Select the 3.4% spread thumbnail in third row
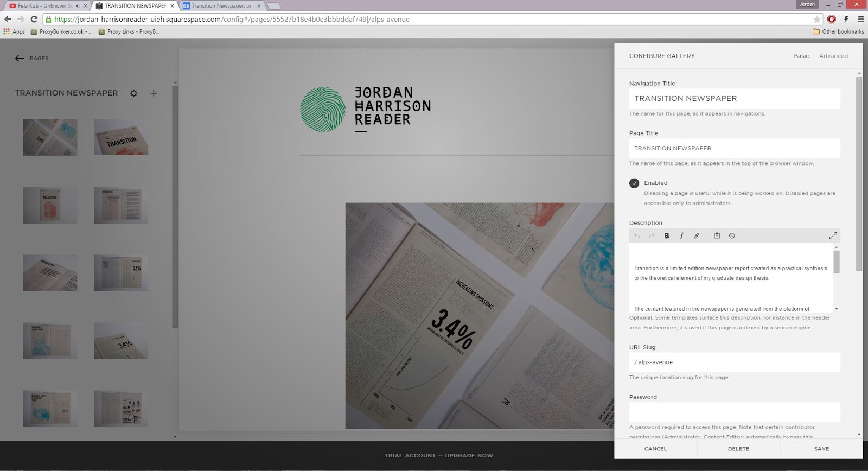 coord(121,273)
